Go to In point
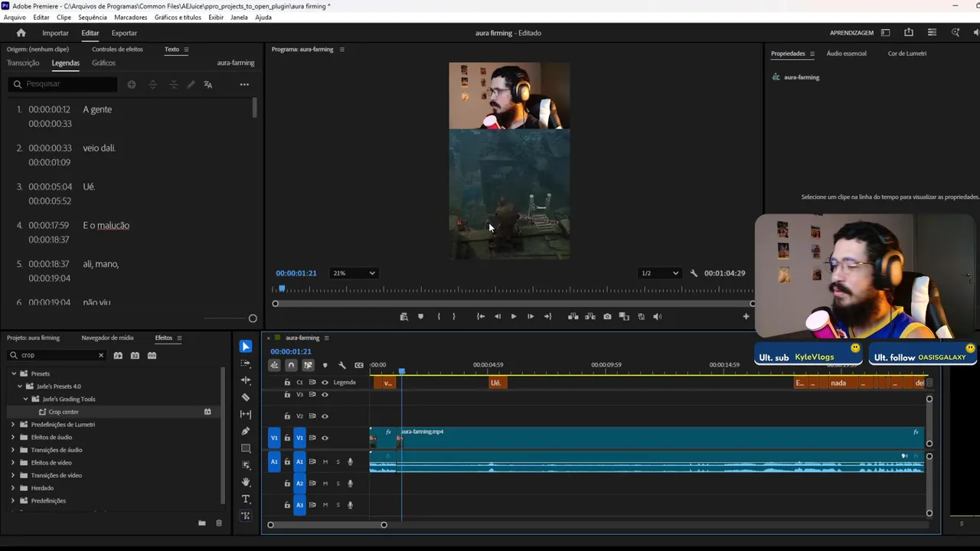Screen dimensions: 980x551 pos(481,316)
